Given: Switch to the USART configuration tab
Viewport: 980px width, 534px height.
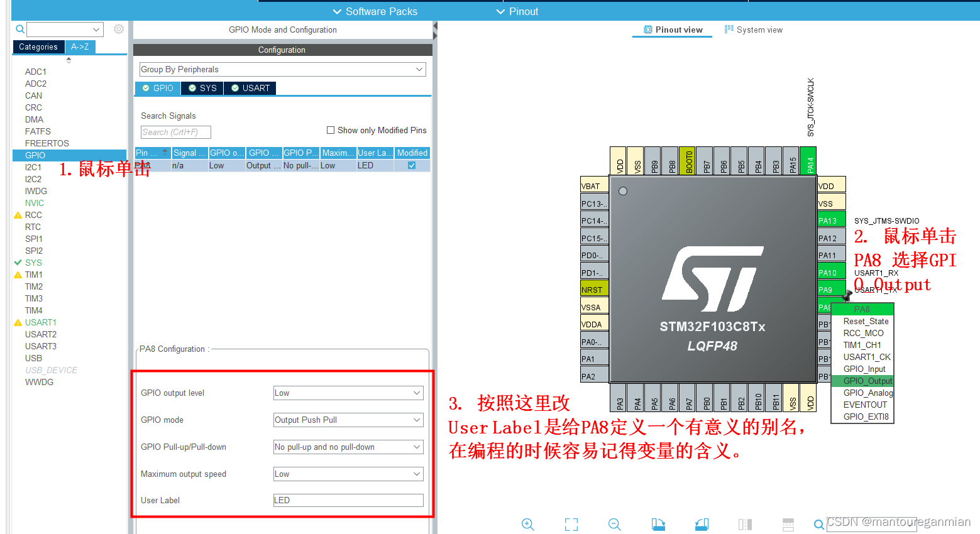Looking at the screenshot, I should pyautogui.click(x=250, y=88).
